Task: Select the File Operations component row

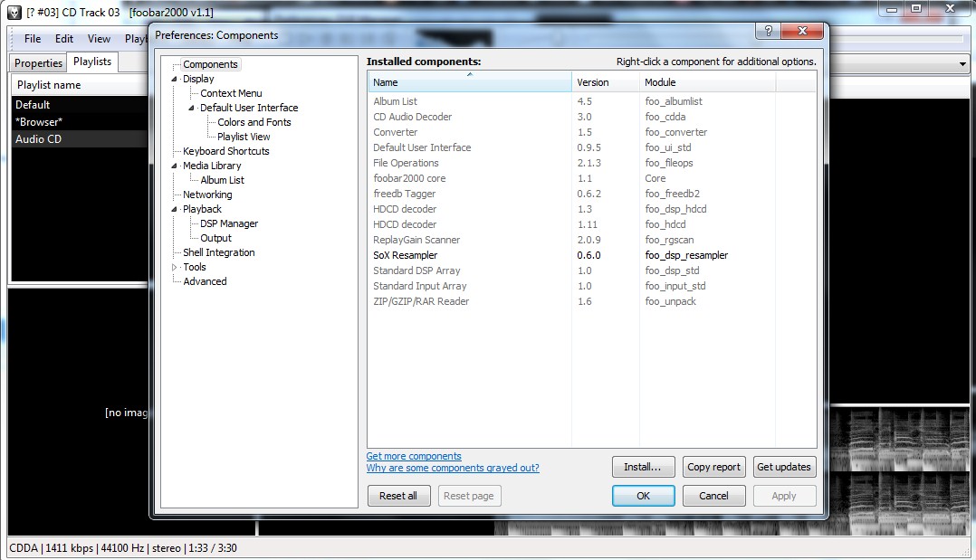Action: (591, 163)
